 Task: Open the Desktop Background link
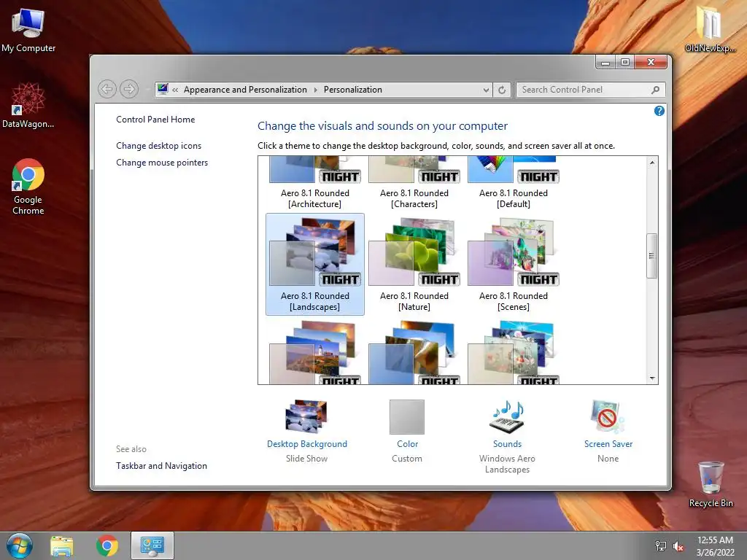tap(307, 444)
